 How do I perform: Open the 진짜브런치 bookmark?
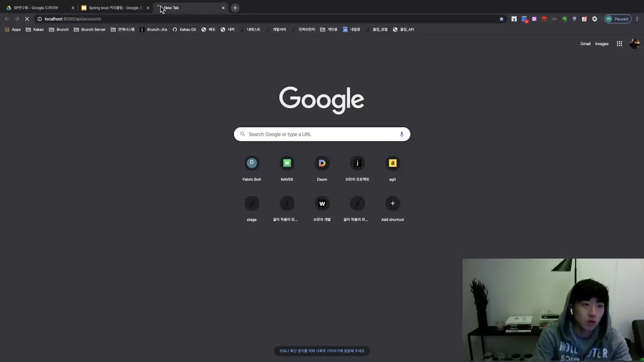pos(303,30)
